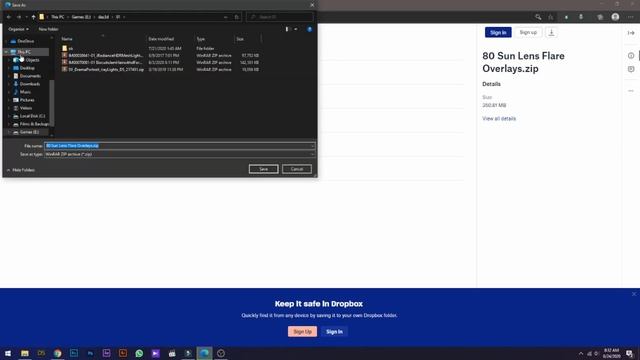The height and width of the screenshot is (360, 640).
Task: Select Games (E:) in the navigation pane
Action: (29, 132)
